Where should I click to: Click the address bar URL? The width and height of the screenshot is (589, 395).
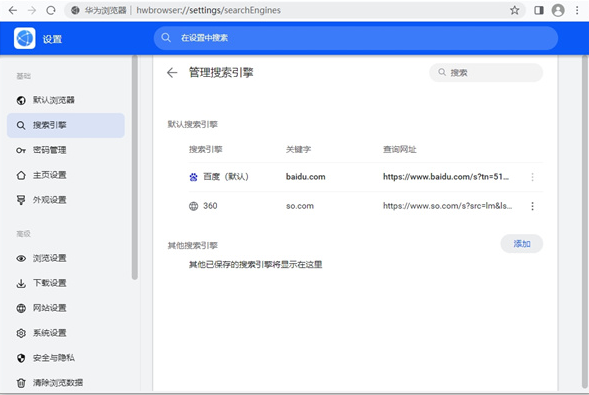tap(208, 10)
